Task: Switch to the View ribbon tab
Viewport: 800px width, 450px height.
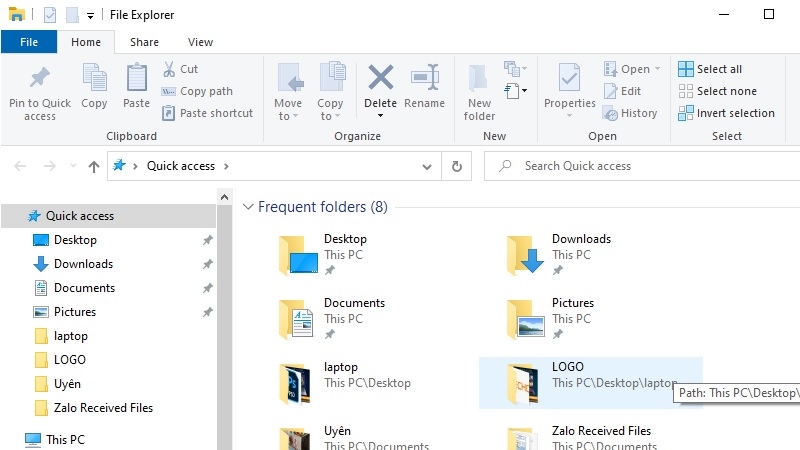Action: (200, 42)
